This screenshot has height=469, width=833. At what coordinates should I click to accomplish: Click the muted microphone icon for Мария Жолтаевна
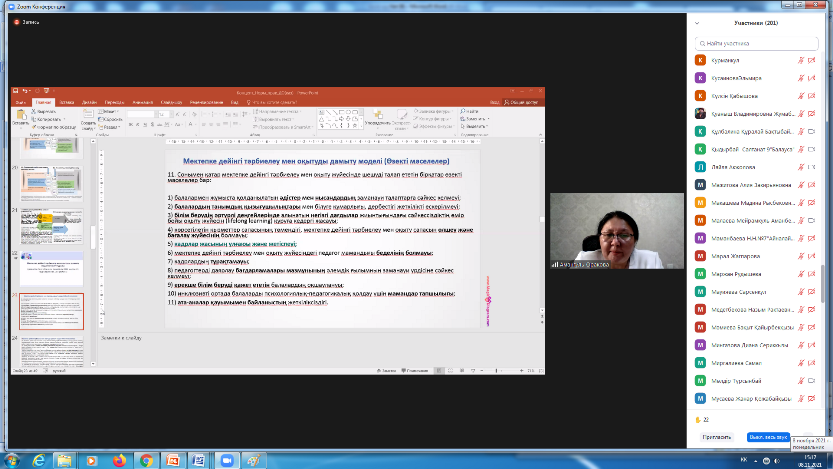[800, 255]
